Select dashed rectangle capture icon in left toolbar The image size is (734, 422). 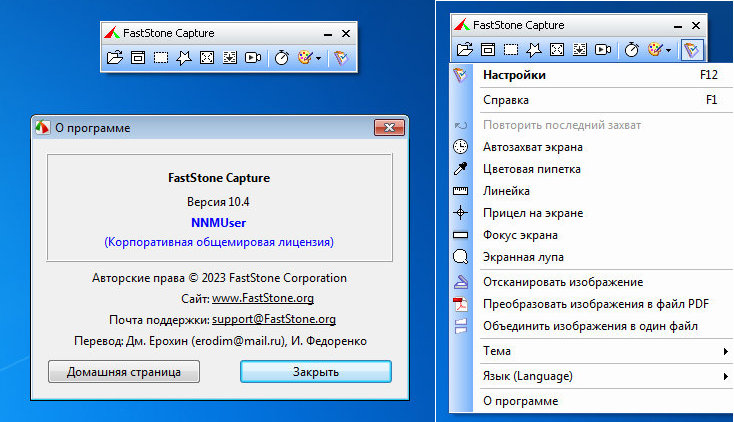(x=161, y=59)
